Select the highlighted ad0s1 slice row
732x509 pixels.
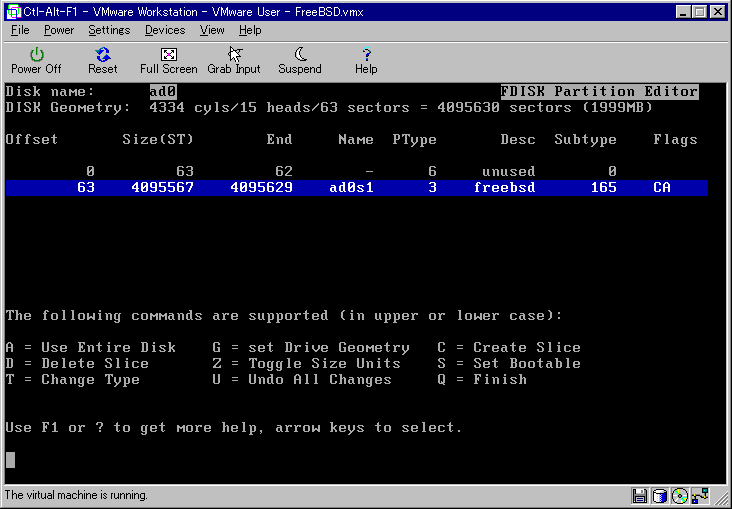tap(357, 188)
